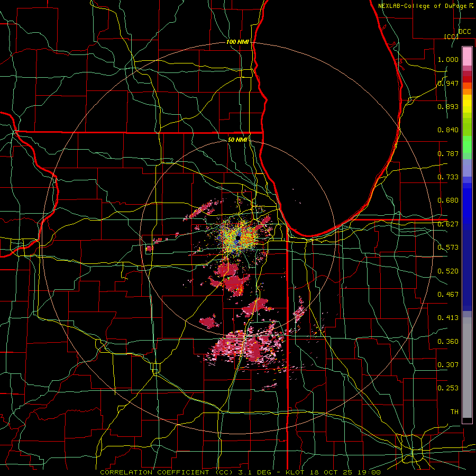Click the TH threshold label on the legend
Screen dimensions: 476x476
point(454,412)
